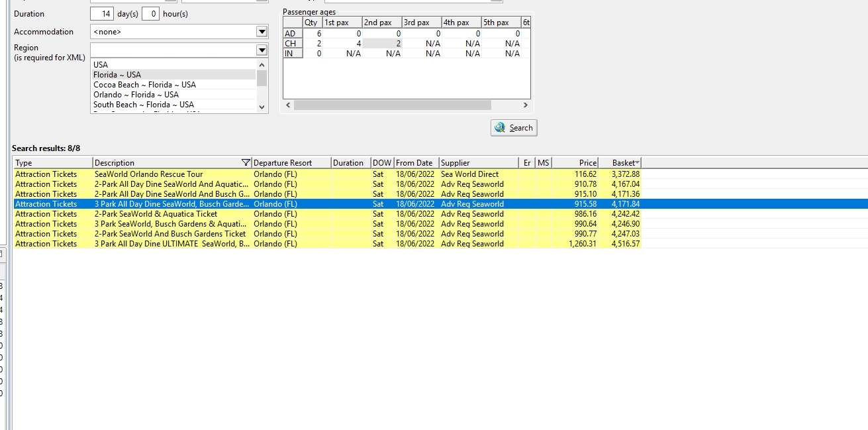Click the Er column header
The image size is (868, 430).
click(527, 163)
